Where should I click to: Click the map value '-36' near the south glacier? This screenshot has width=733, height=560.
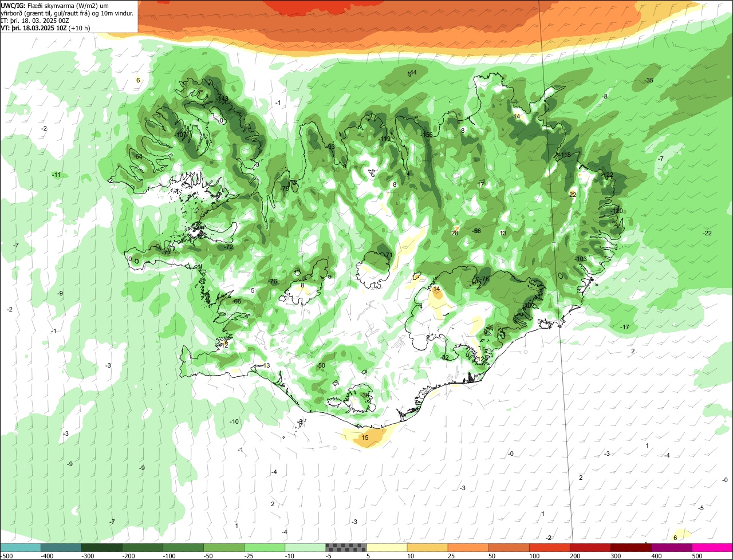point(365,395)
